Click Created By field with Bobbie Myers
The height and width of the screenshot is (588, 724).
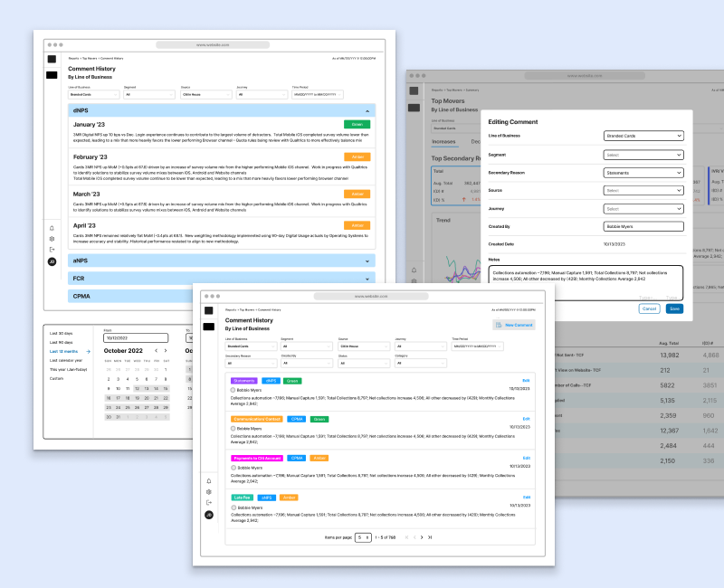click(x=643, y=226)
